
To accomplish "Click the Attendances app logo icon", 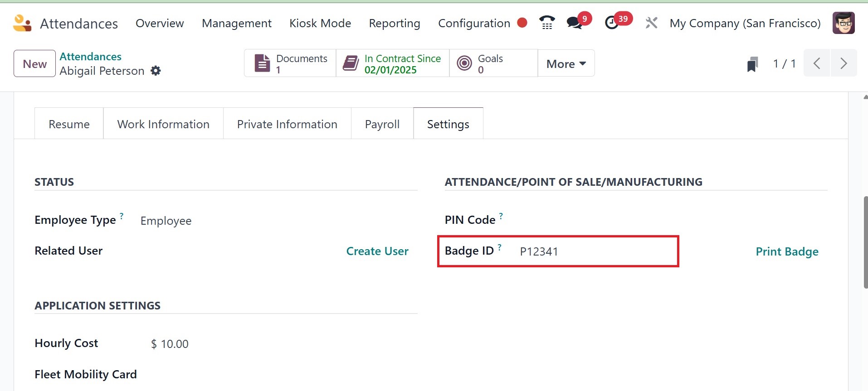I will 22,23.
